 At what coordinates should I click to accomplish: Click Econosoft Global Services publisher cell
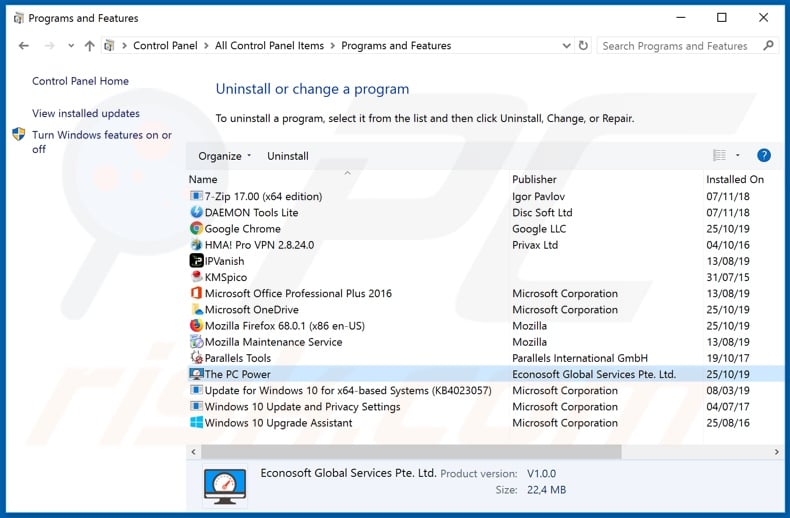(x=594, y=374)
